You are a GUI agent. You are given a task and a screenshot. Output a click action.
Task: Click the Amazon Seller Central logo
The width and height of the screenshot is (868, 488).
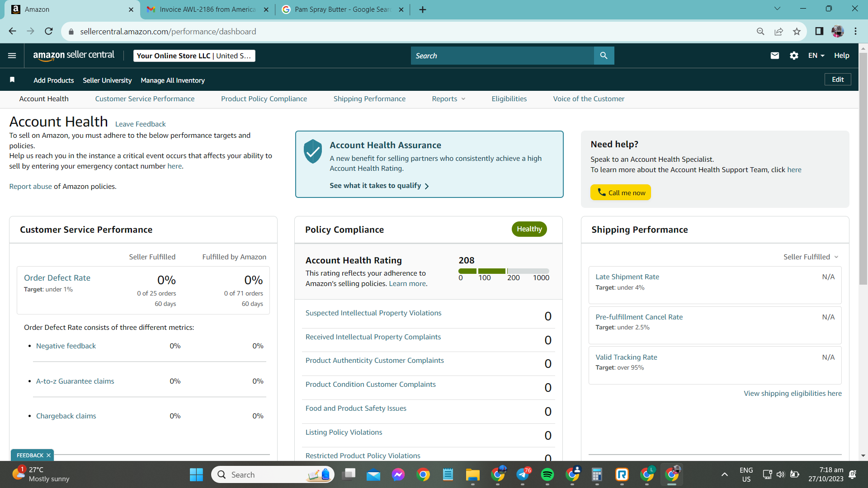pos(74,55)
